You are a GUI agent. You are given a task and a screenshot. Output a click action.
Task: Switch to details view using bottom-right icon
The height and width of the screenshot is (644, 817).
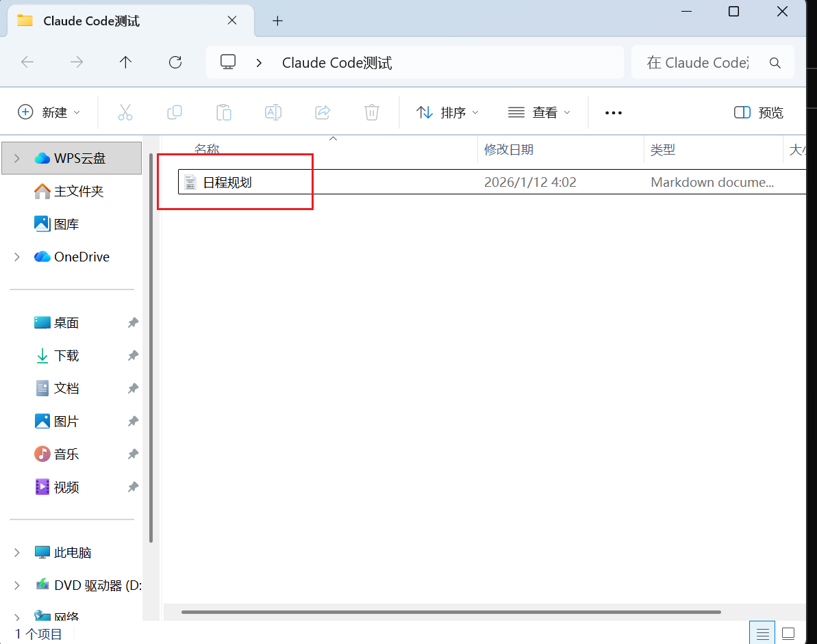[762, 633]
